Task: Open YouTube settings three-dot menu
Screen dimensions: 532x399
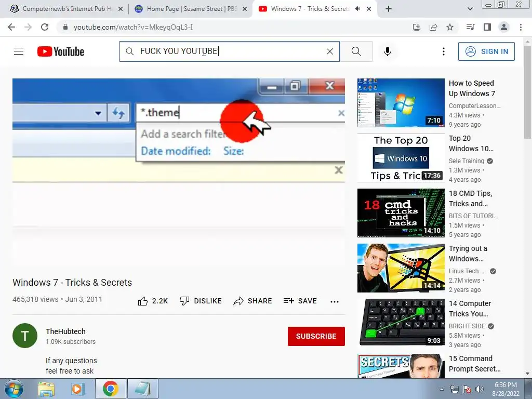Action: (x=444, y=51)
